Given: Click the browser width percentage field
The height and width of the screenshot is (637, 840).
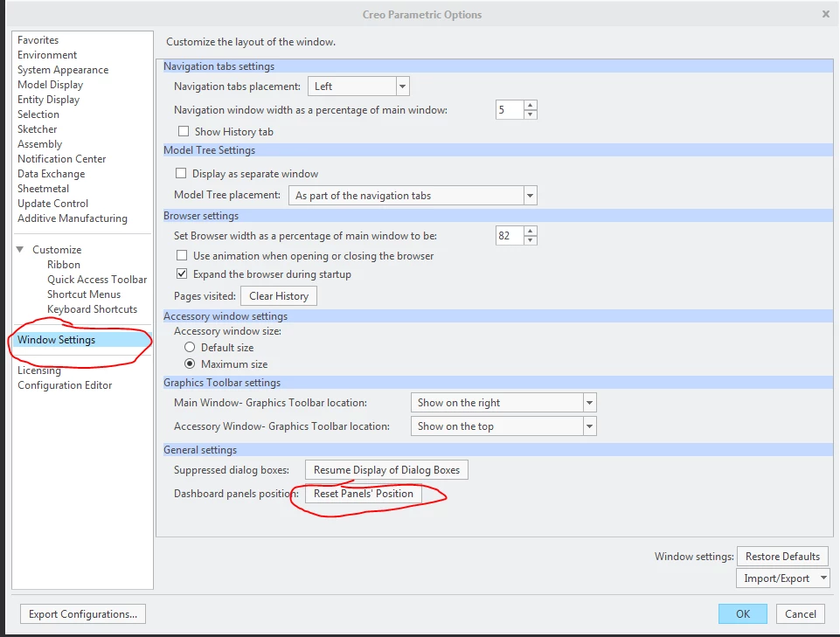Looking at the screenshot, I should pyautogui.click(x=510, y=236).
